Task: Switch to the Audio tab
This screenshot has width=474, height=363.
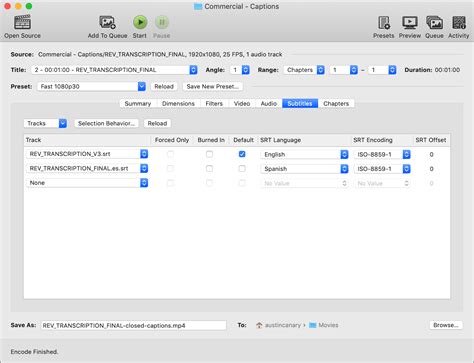Action: coord(269,103)
